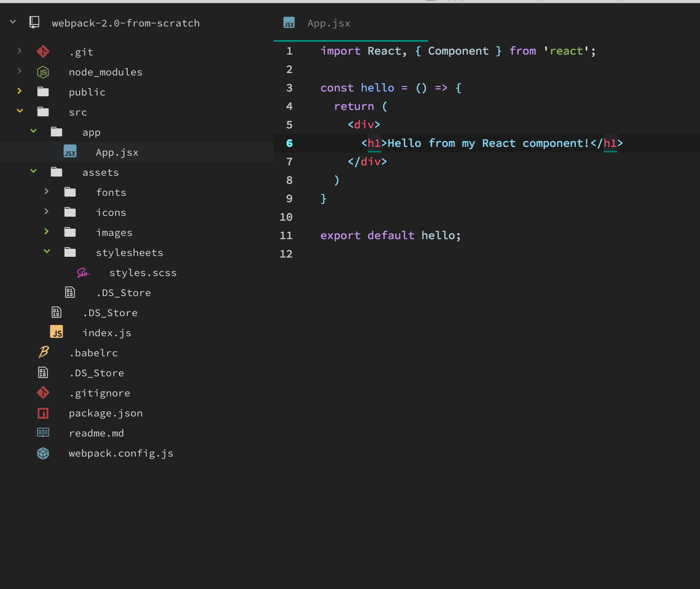Select the Babel icon next to .babelrc
The width and height of the screenshot is (700, 589).
43,352
